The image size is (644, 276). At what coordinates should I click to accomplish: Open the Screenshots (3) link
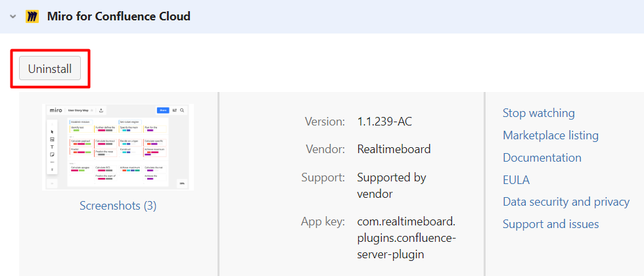118,206
